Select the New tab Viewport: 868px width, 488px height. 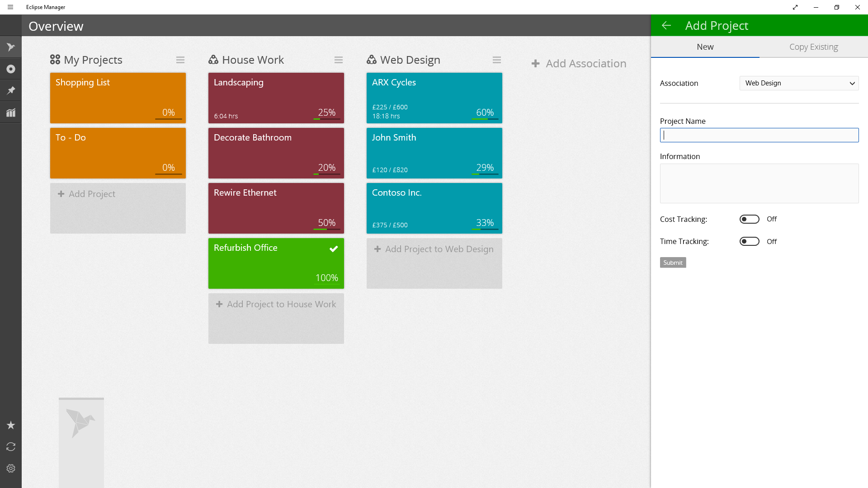pyautogui.click(x=705, y=47)
